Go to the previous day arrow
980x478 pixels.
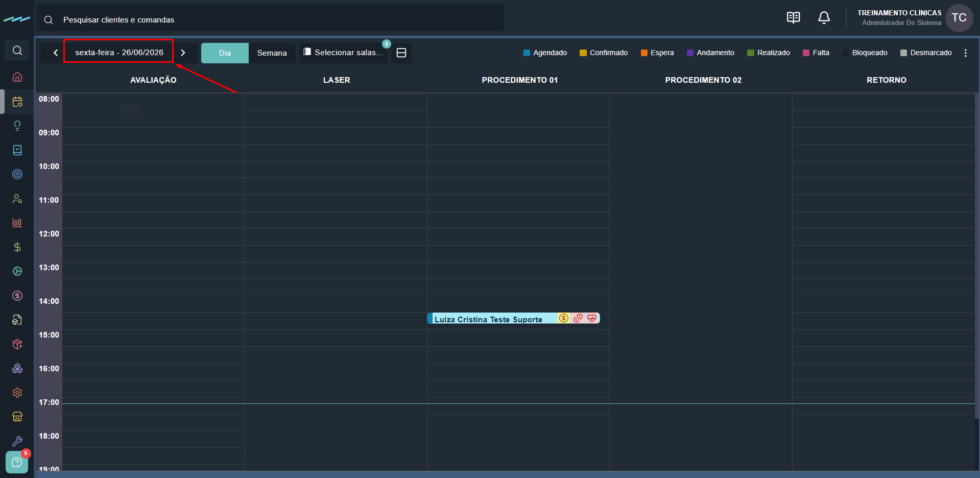click(55, 53)
